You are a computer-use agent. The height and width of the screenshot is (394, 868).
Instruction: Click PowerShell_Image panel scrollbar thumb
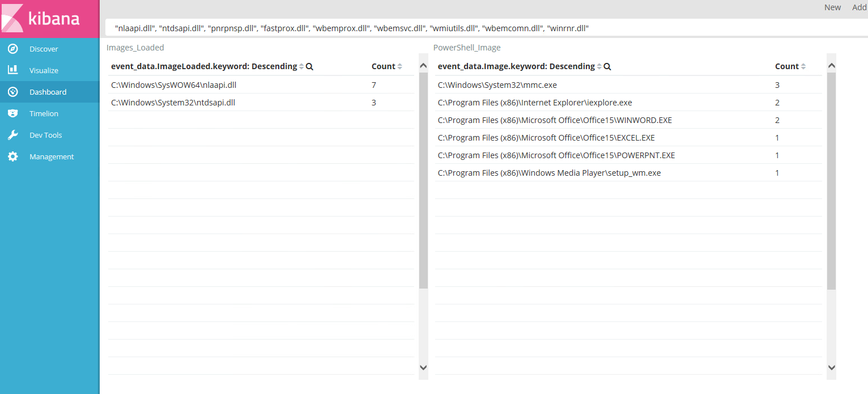(x=831, y=180)
